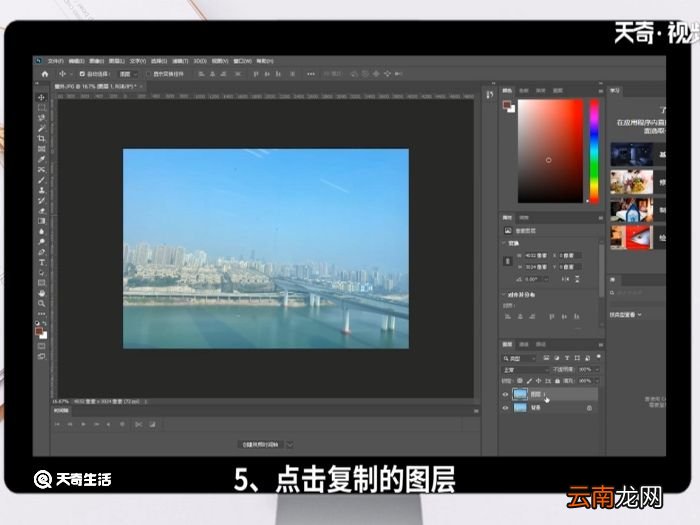Select the Pen tool
Viewport: 700px width, 525px height.
pyautogui.click(x=42, y=252)
